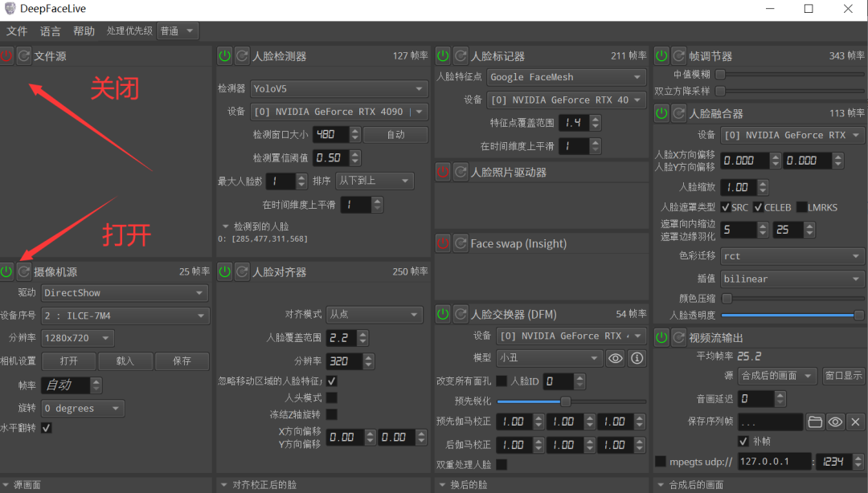This screenshot has width=868, height=493.
Task: Open the 排序 从下到上 dropdown
Action: 375,181
